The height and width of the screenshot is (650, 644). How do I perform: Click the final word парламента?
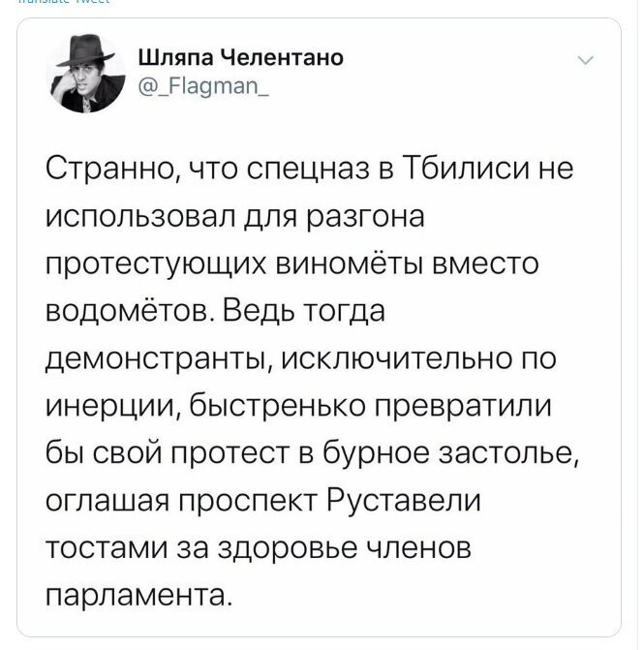pos(137,596)
